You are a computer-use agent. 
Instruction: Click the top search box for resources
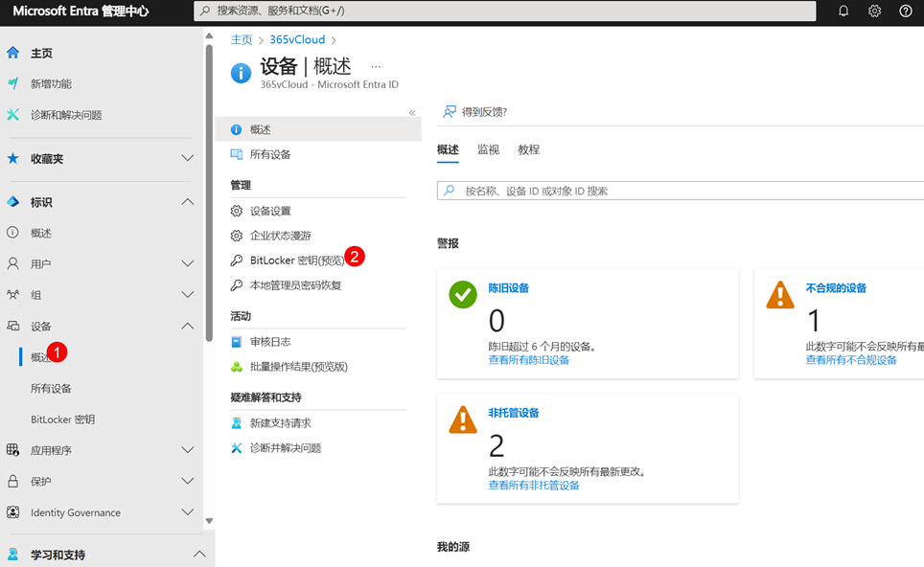coord(505,11)
